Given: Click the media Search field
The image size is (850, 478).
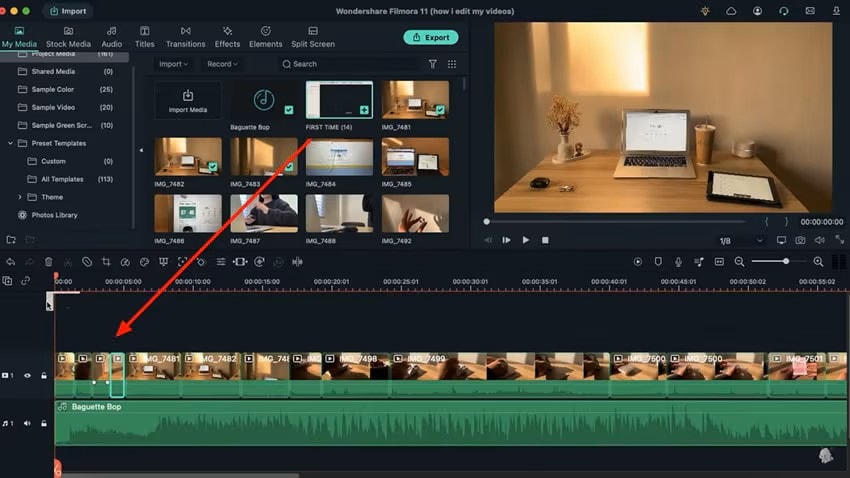Looking at the screenshot, I should (348, 64).
